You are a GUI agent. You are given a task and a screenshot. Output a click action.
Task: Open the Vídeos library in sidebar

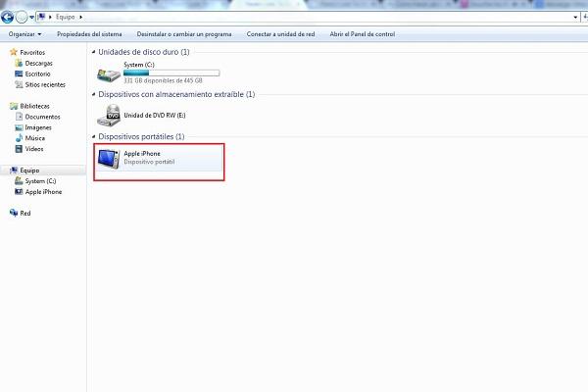[x=35, y=149]
